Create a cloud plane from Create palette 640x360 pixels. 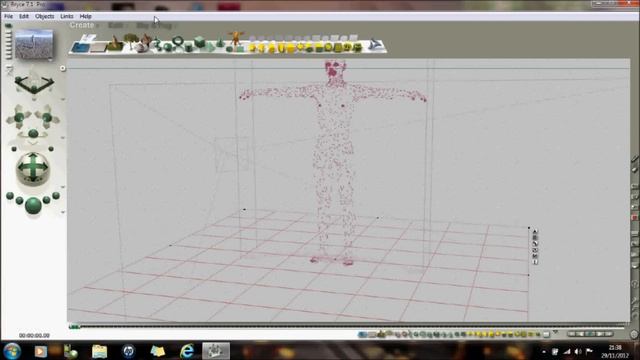[89, 38]
